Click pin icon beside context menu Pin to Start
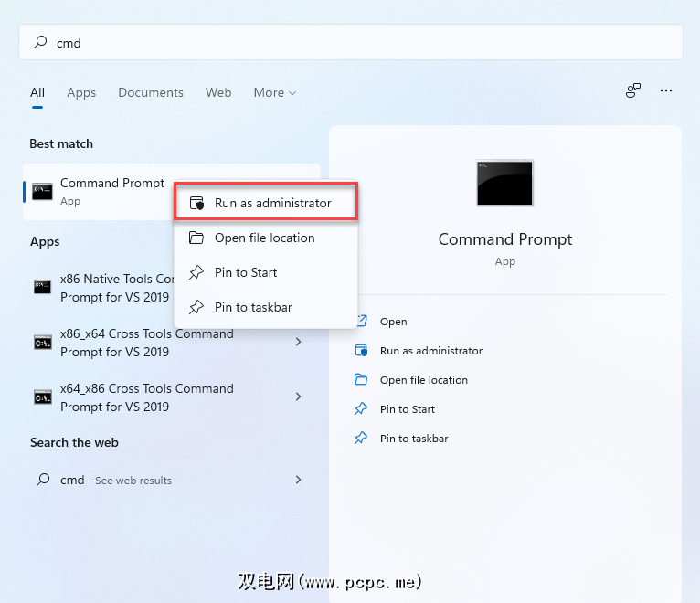This screenshot has width=700, height=603. click(196, 272)
